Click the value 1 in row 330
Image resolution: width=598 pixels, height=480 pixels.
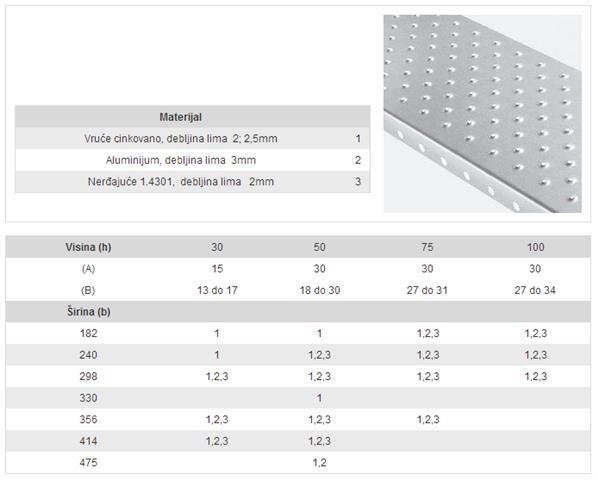(x=319, y=398)
